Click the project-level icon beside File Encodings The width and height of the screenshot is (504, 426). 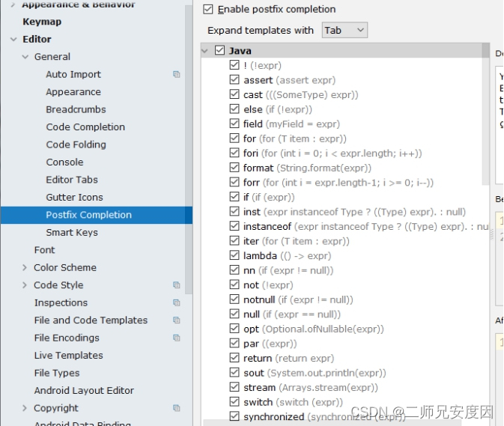tap(177, 338)
